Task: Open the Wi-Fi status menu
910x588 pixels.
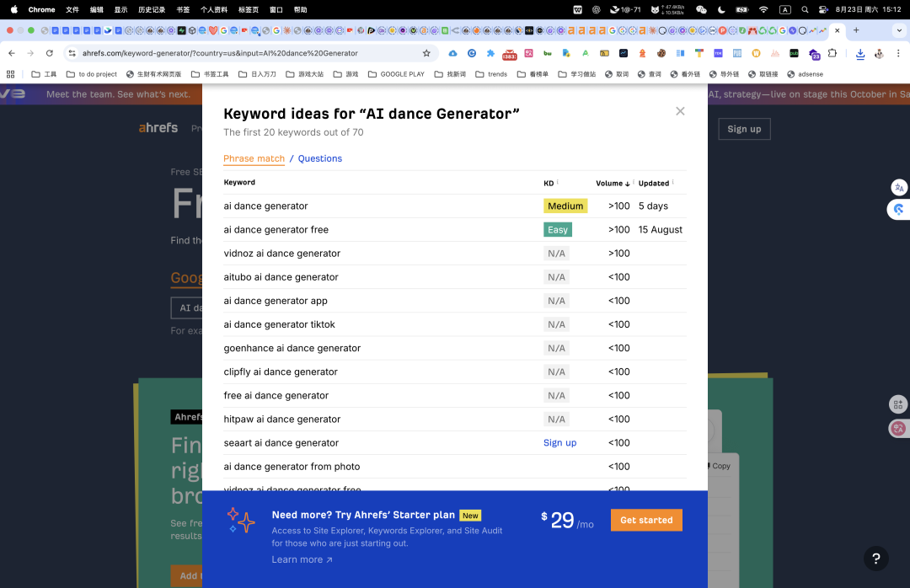Action: (x=763, y=9)
